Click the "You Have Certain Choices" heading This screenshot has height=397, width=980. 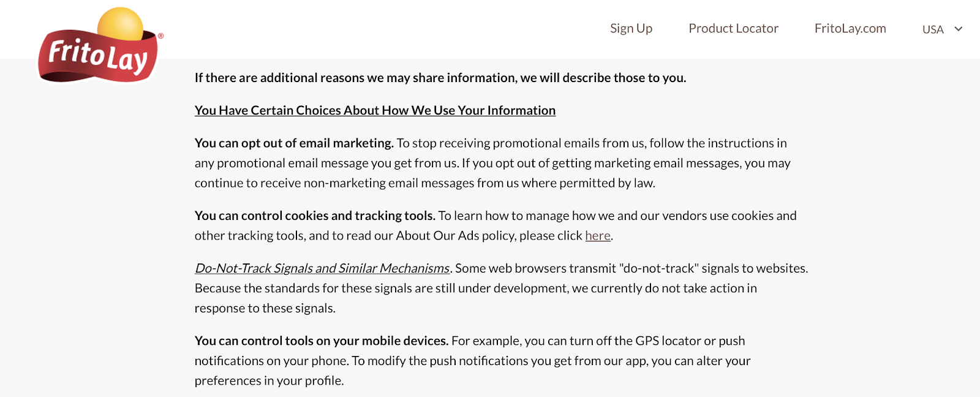(375, 111)
